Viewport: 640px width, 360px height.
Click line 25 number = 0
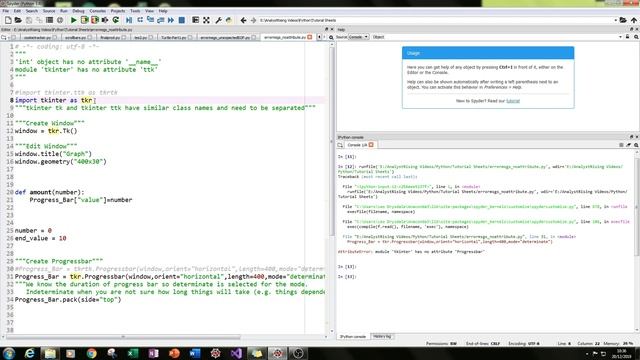(33, 231)
